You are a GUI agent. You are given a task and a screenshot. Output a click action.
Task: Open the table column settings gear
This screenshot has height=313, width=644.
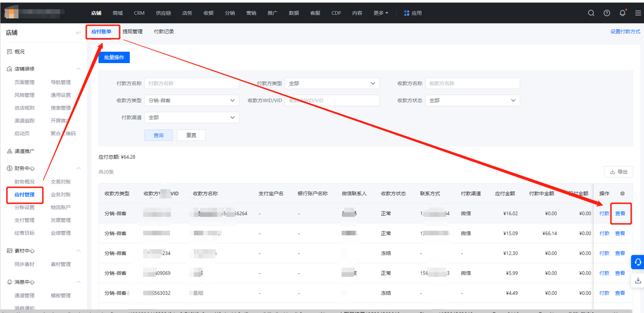[x=622, y=193]
